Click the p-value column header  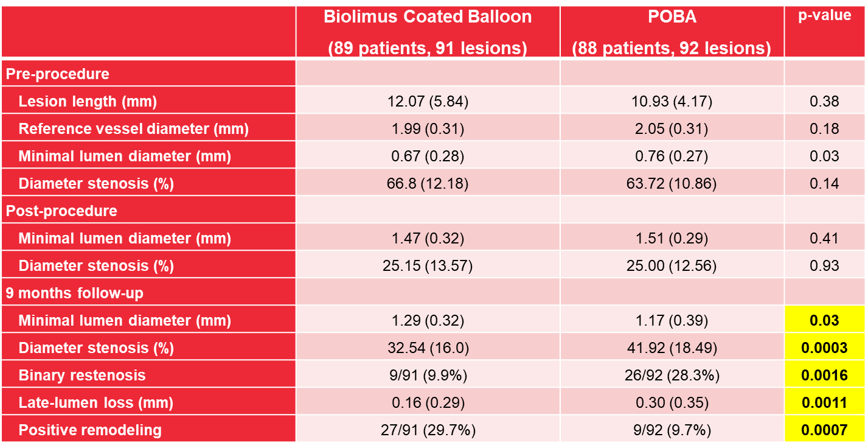[x=824, y=32]
